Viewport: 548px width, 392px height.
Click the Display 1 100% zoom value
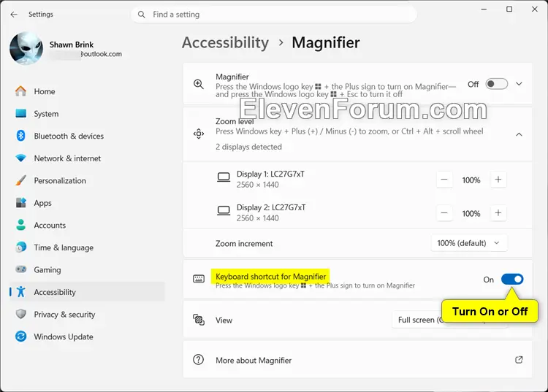tap(471, 180)
